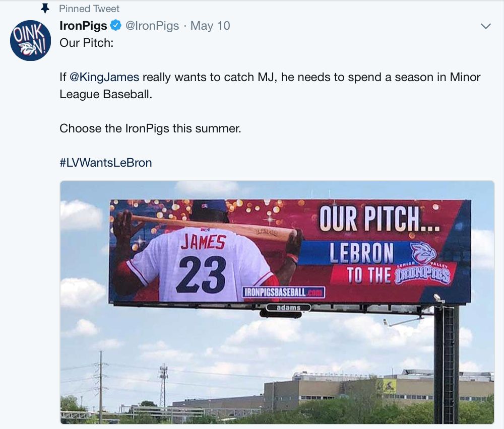
Task: Click the "League Baseball." tweet text line
Action: 105,94
